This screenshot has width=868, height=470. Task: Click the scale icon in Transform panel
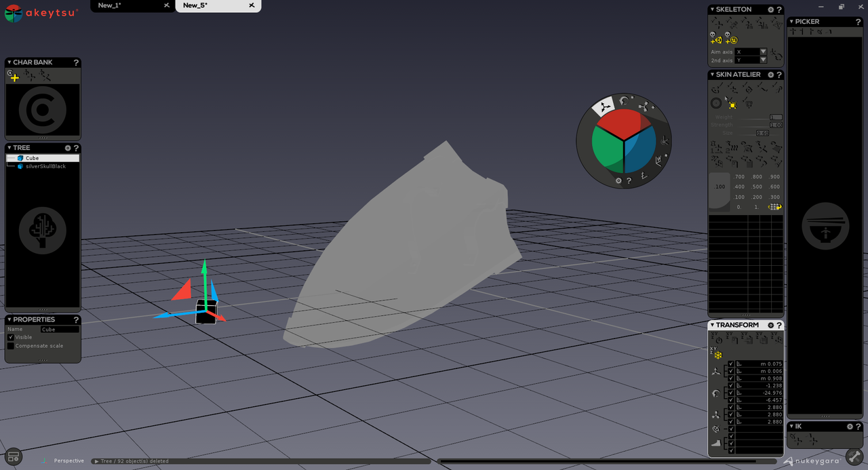[x=716, y=415]
